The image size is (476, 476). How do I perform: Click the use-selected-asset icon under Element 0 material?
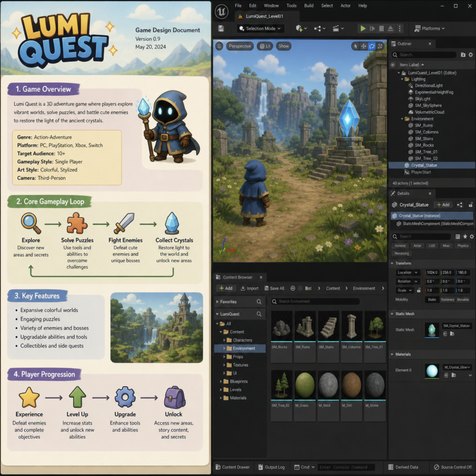[446, 375]
